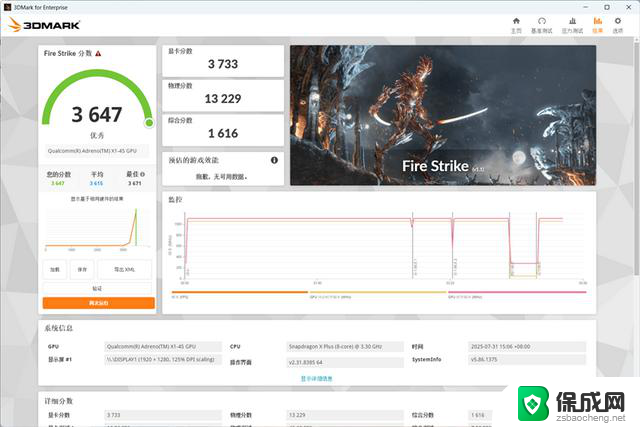Open the show detailed info (显示详细信息) link
Screen dimensions: 640x427
click(x=317, y=378)
